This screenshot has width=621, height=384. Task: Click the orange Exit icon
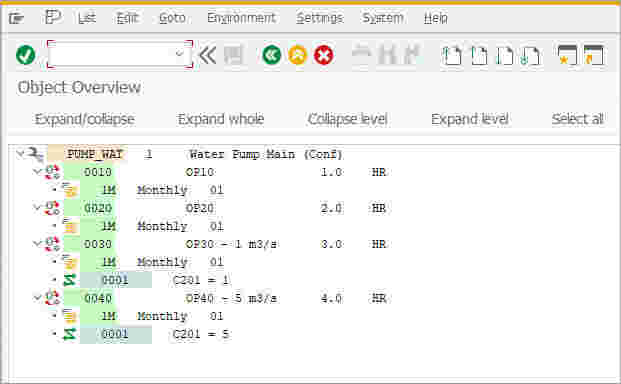point(297,55)
